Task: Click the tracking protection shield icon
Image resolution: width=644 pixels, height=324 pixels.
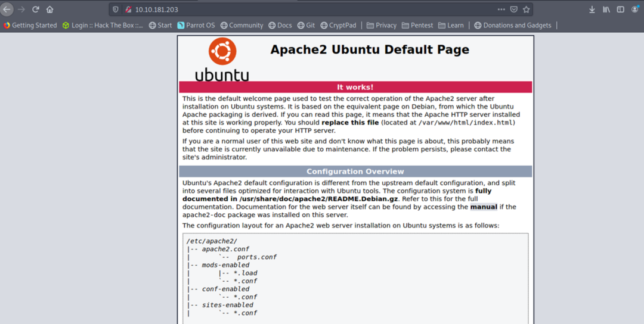Action: click(116, 9)
